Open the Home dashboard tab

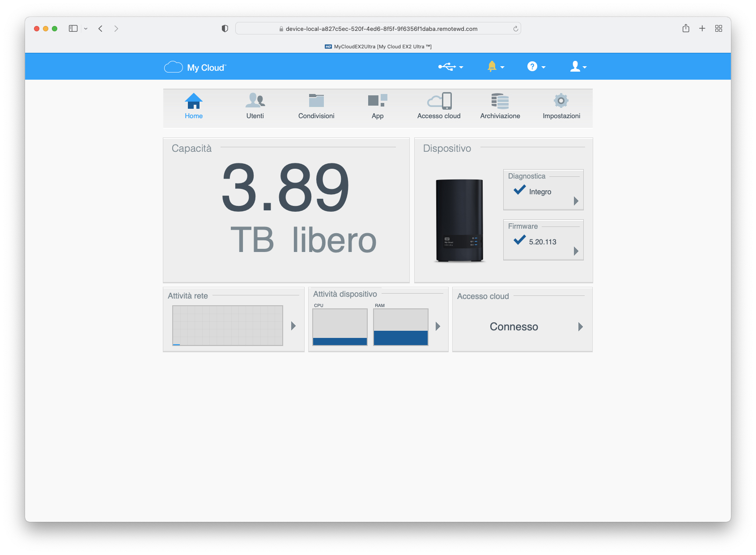click(x=194, y=107)
